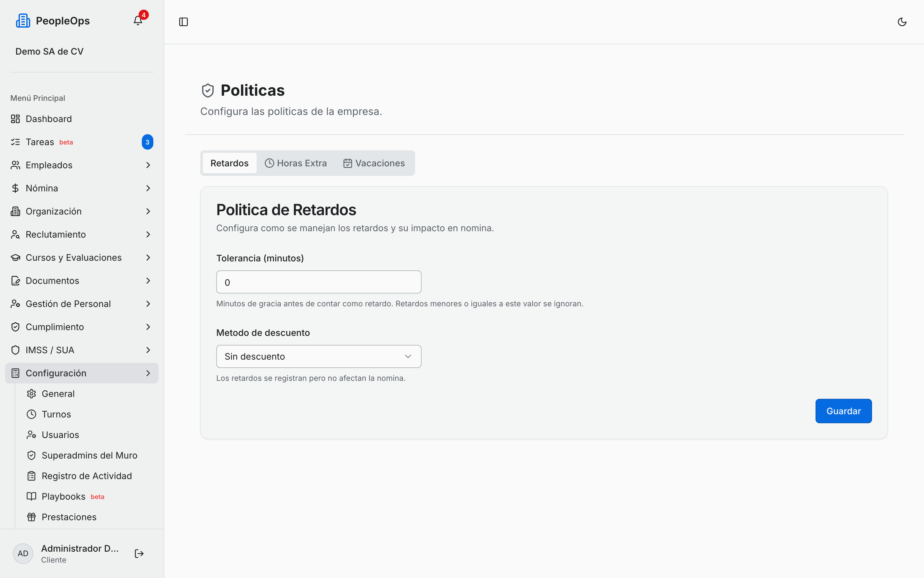Expand the Gestión de Personal chevron

point(148,304)
